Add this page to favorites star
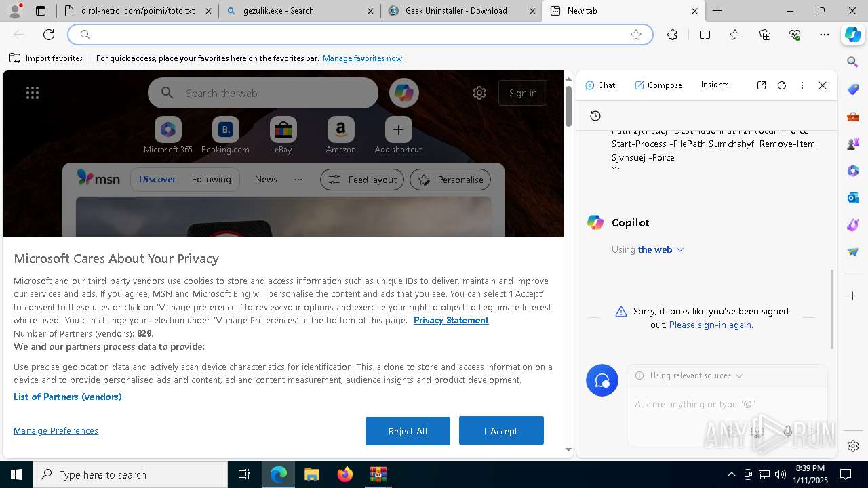Screen dimensions: 868x488 (636, 35)
